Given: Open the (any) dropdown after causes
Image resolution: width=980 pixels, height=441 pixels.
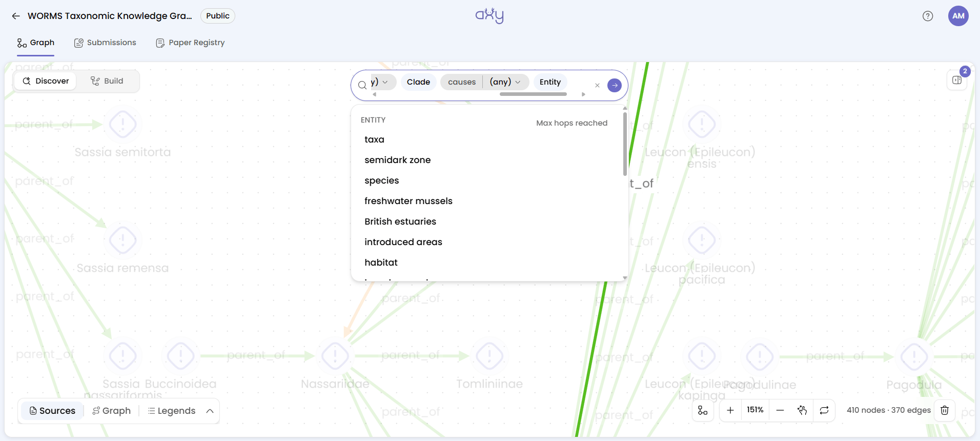Looking at the screenshot, I should tap(505, 82).
